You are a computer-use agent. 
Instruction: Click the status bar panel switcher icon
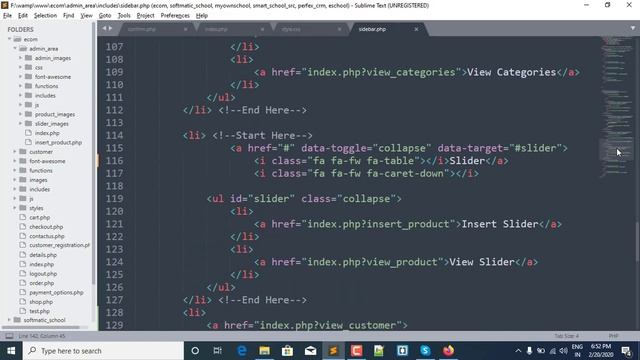(9, 336)
